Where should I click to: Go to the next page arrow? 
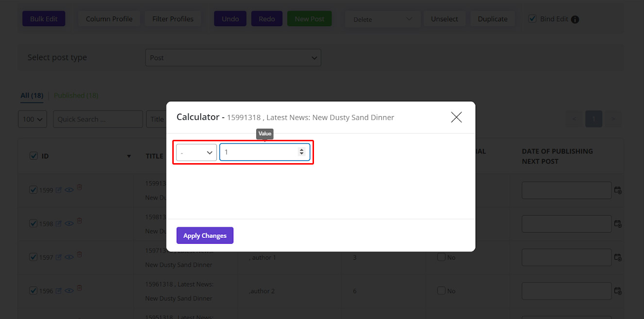tap(613, 119)
